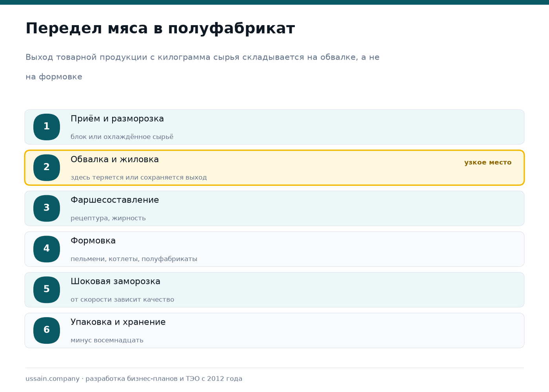
Task: Click the step 1 number badge
Action: click(x=47, y=127)
